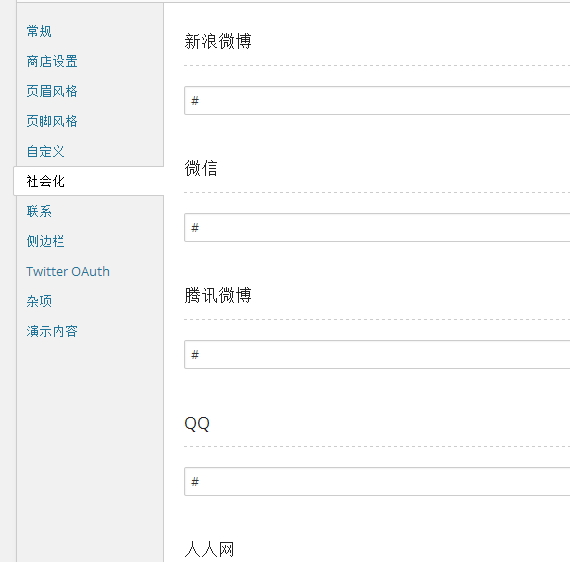Open the 常规 settings tab
This screenshot has width=570, height=562.
coord(39,31)
